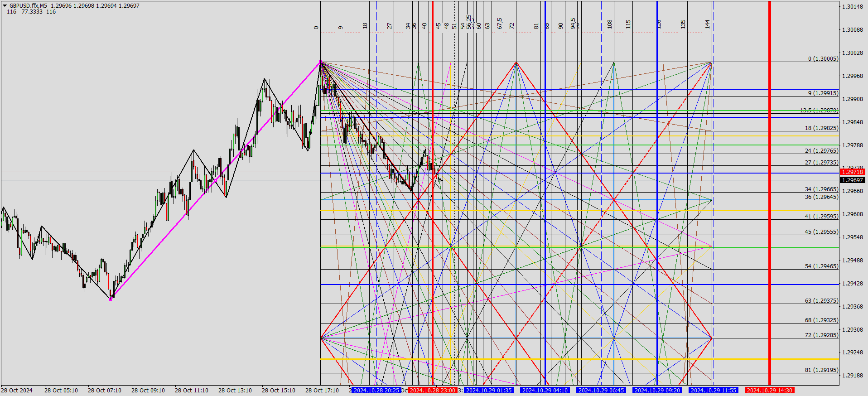Click the red 1.29718 price tag
Viewport: 868px width, 396px height.
[x=852, y=172]
